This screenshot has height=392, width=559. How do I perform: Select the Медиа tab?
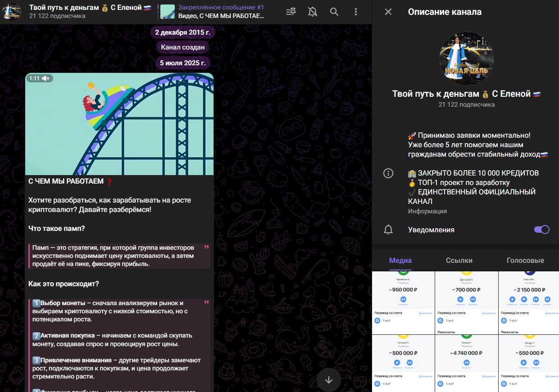point(400,260)
